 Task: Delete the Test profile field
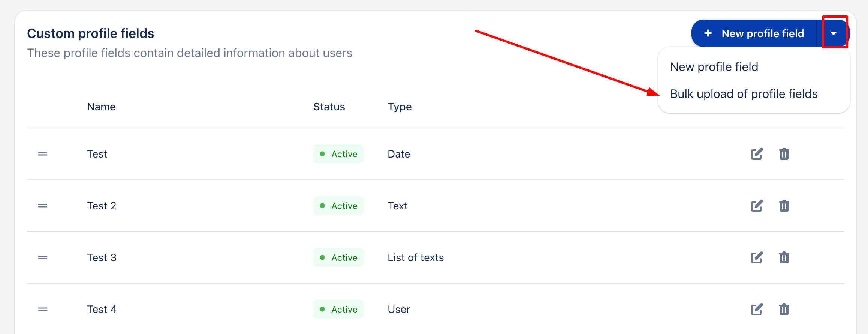coord(784,154)
